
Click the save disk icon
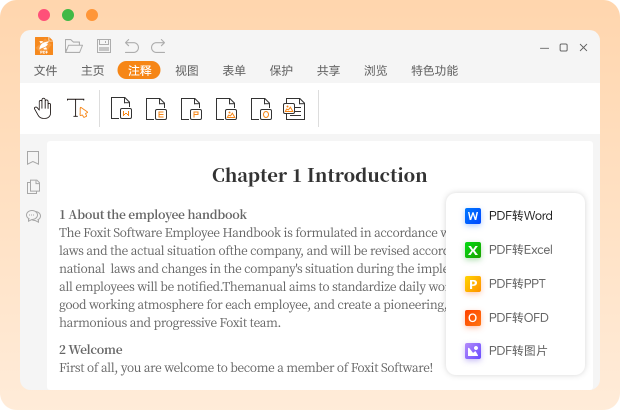(x=103, y=46)
